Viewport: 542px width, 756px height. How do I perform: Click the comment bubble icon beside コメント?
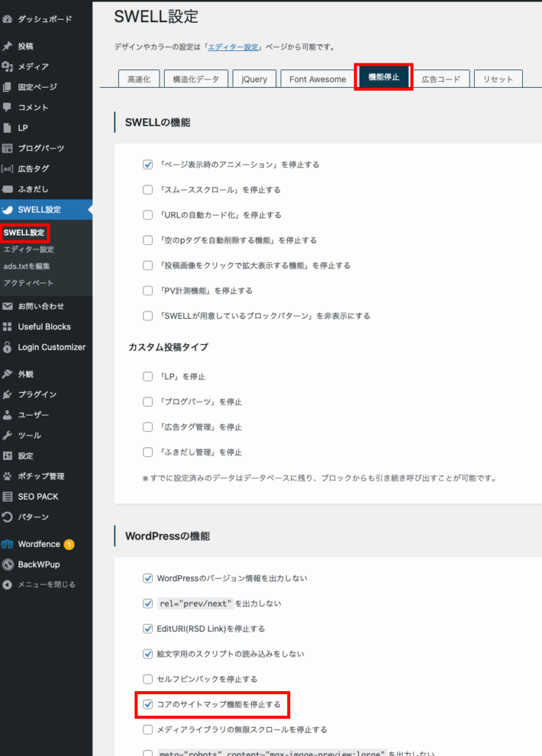[x=7, y=108]
